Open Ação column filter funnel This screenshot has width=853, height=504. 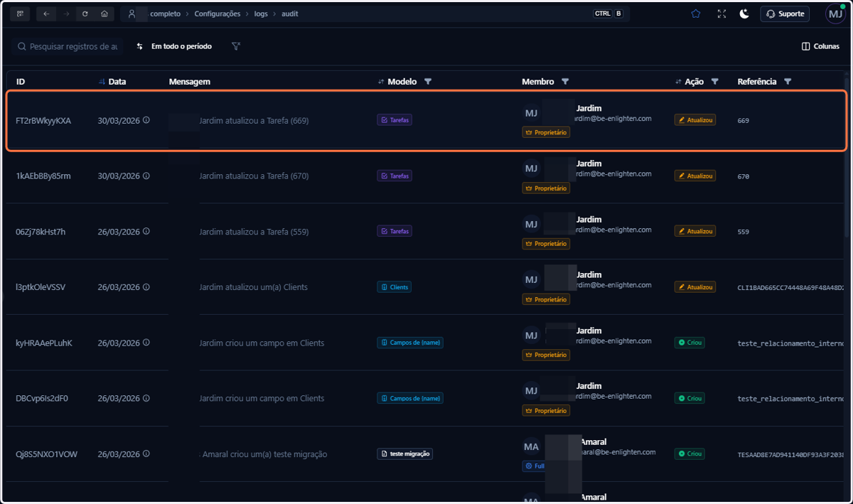pos(714,82)
